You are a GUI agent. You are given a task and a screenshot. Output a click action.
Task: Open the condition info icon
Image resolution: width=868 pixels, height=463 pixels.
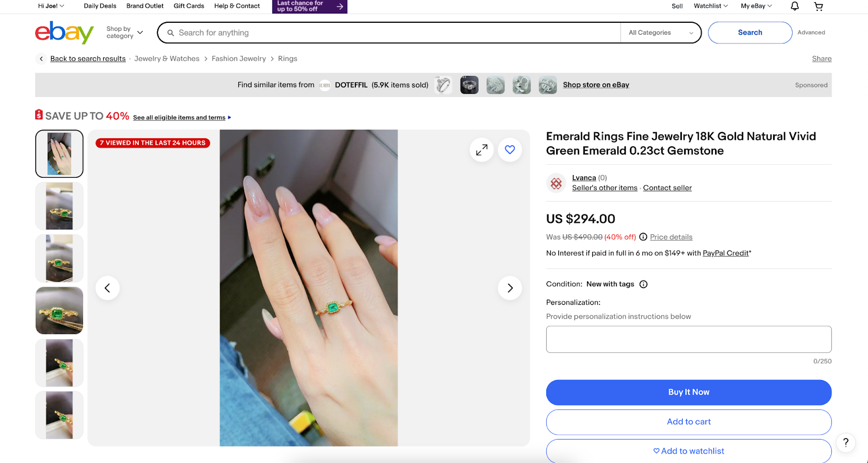643,284
